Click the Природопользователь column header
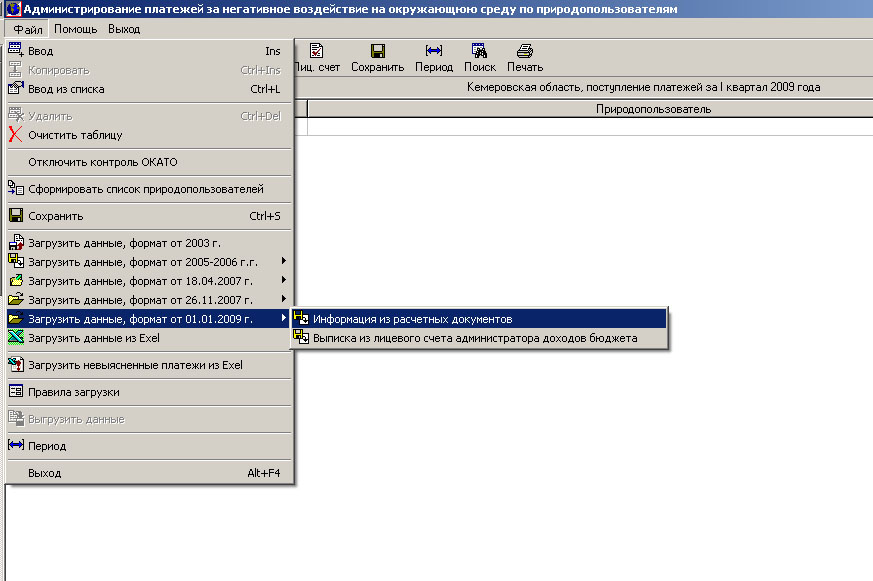The image size is (873, 581). [653, 109]
